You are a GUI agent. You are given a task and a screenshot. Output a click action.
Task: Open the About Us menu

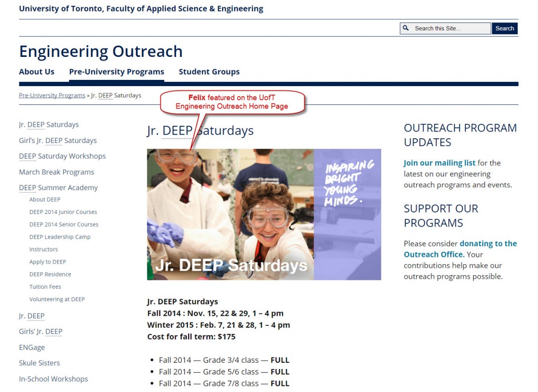tap(37, 72)
